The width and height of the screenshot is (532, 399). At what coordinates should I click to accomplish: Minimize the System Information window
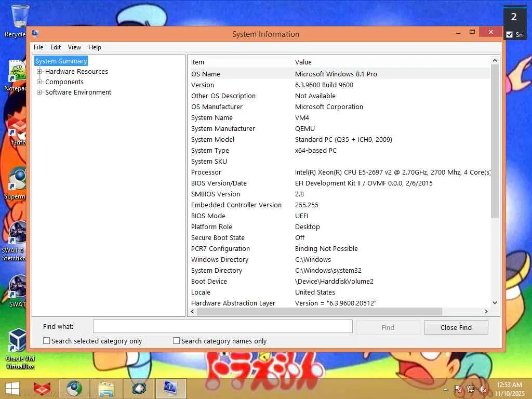tap(458, 33)
